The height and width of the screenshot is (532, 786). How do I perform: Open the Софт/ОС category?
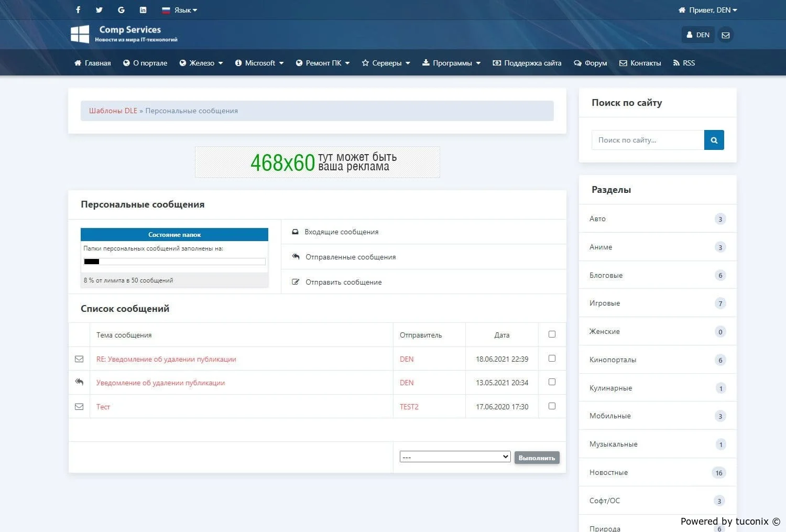(x=658, y=501)
